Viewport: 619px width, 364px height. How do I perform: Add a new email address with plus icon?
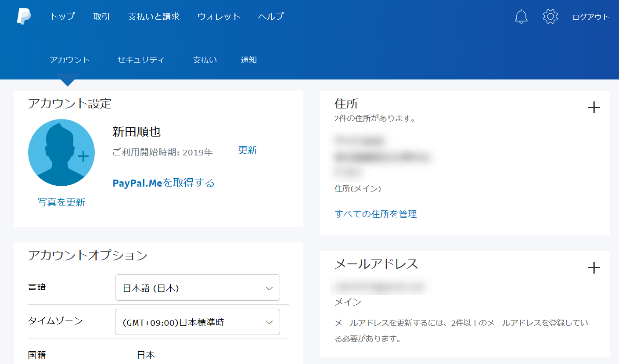pyautogui.click(x=594, y=267)
